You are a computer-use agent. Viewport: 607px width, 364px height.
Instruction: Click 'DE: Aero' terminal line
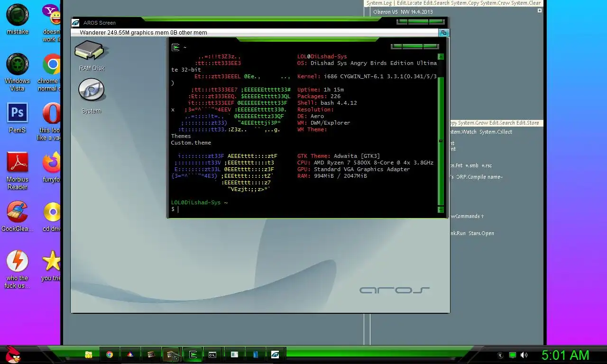point(311,116)
